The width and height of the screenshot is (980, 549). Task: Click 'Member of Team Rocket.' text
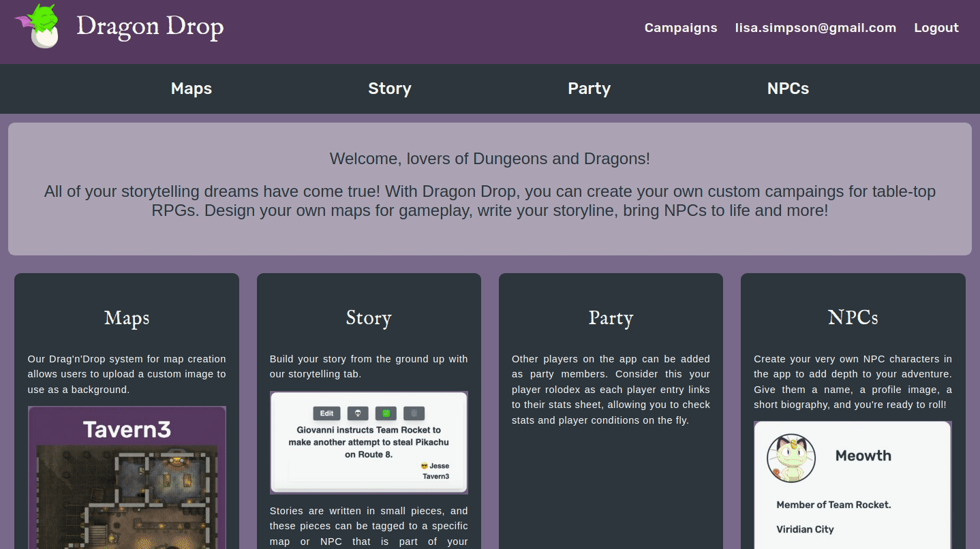pos(834,505)
